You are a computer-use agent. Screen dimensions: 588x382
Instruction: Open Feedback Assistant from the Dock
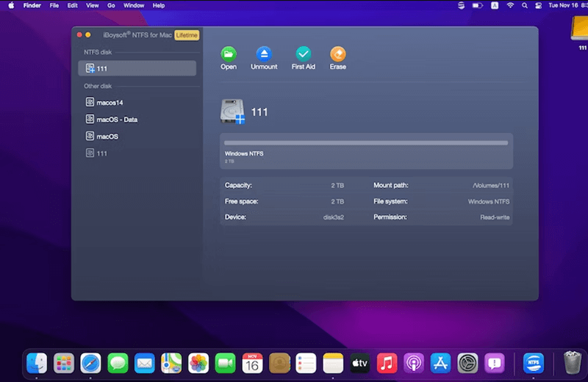pyautogui.click(x=495, y=363)
